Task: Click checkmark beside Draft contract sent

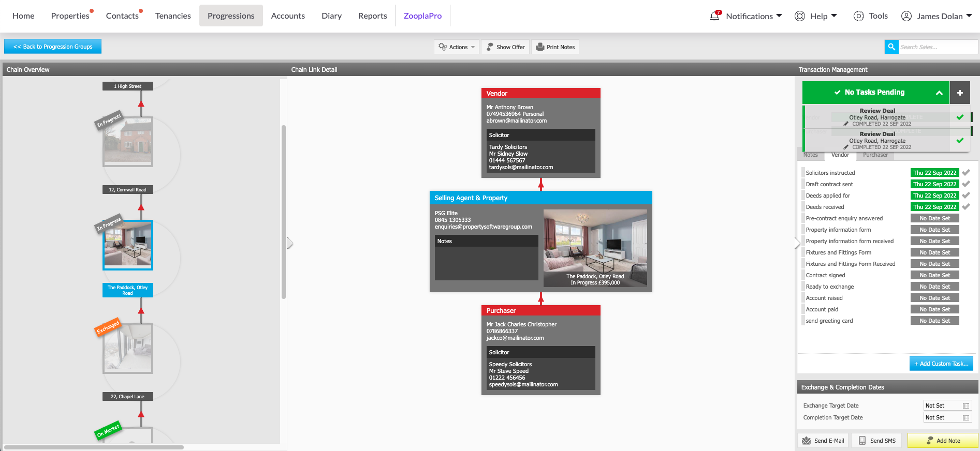Action: tap(966, 184)
